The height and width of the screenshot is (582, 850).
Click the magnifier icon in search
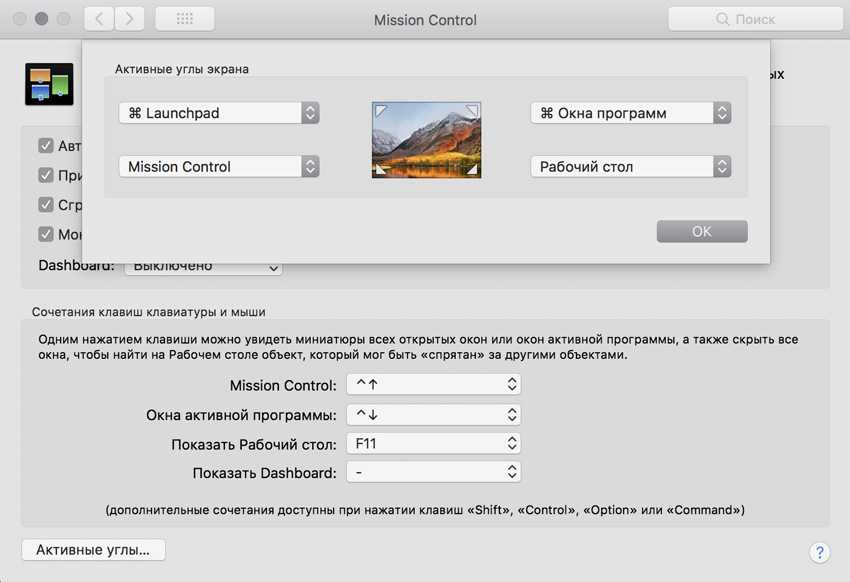point(722,19)
